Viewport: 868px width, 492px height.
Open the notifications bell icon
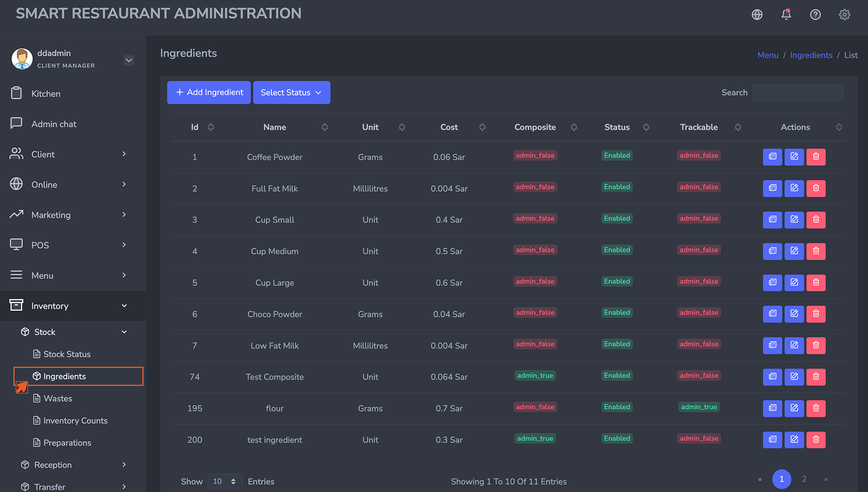[786, 15]
